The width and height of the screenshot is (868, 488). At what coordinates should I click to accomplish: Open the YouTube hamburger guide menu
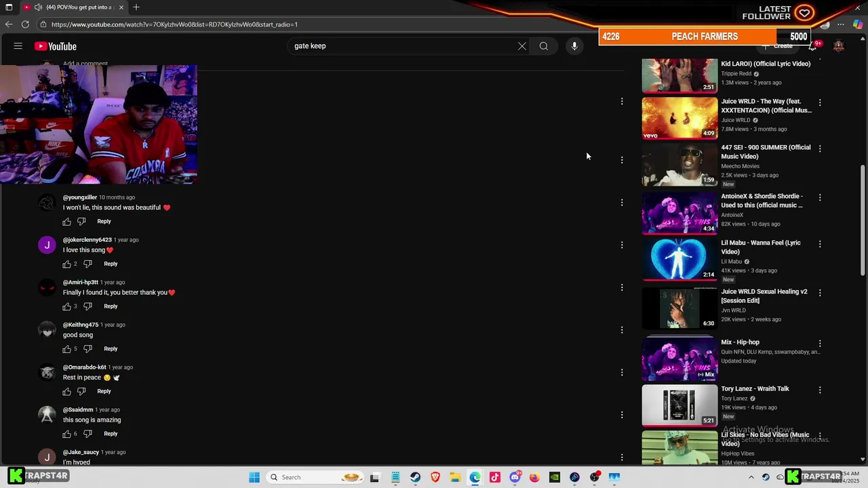click(18, 46)
